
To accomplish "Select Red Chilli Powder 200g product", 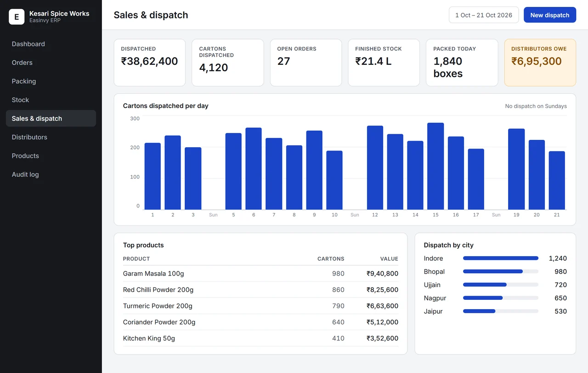I will pyautogui.click(x=260, y=290).
